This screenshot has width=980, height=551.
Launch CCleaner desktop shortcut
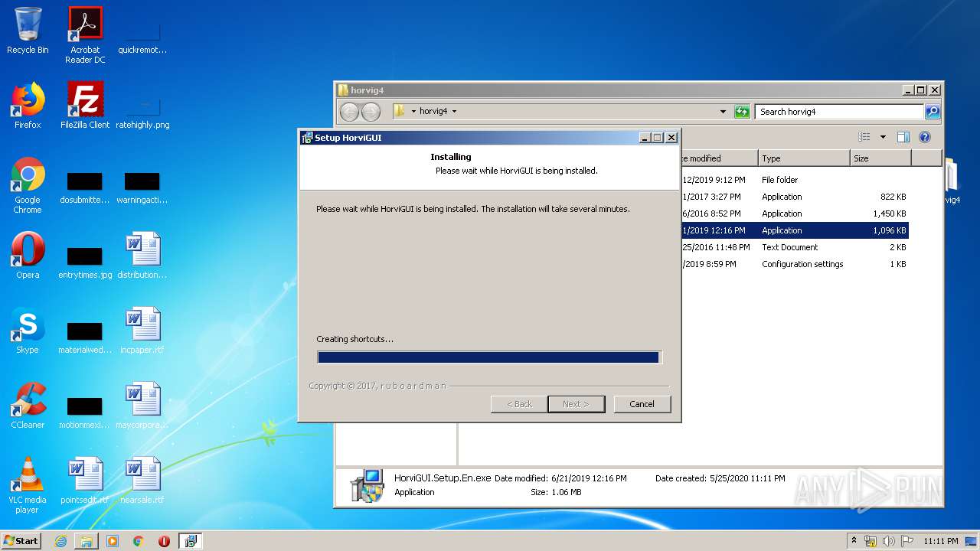tap(28, 406)
